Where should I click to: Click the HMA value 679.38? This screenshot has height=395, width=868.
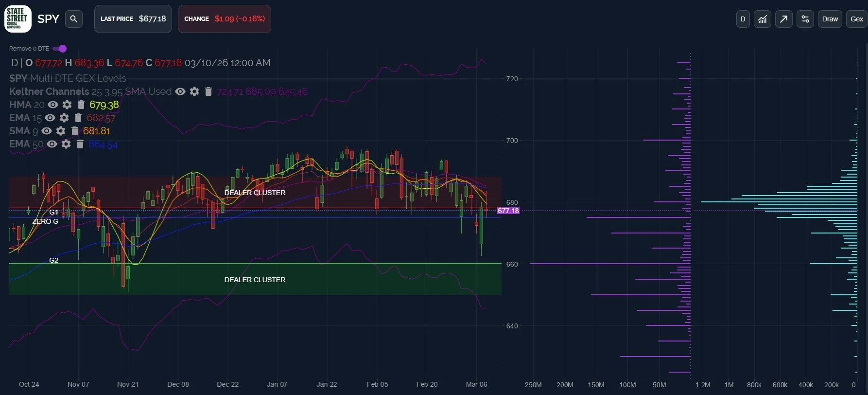(x=104, y=105)
